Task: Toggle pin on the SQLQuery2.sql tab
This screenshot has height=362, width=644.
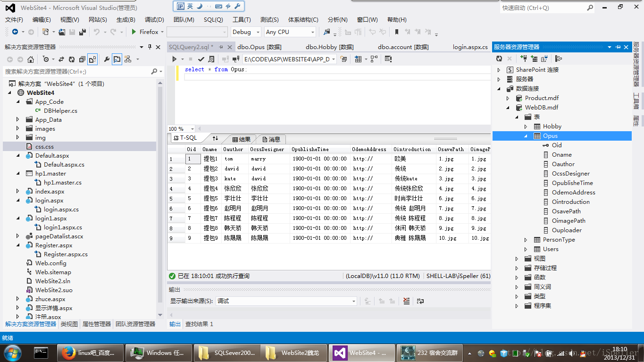Action: coord(220,47)
